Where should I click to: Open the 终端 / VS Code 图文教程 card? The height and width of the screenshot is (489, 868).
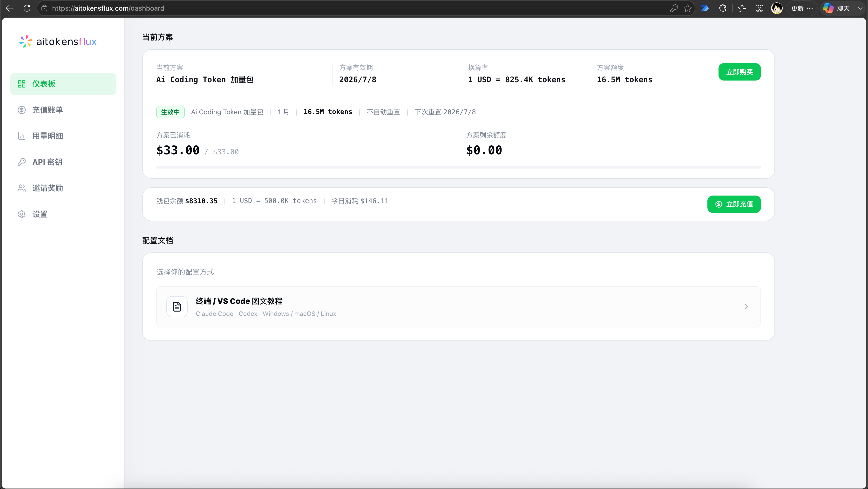pyautogui.click(x=458, y=307)
